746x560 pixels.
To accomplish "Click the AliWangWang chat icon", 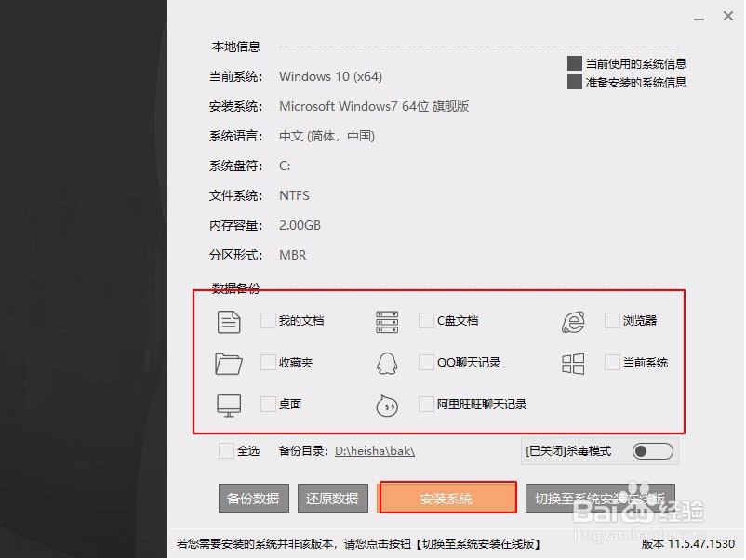I will [x=387, y=406].
